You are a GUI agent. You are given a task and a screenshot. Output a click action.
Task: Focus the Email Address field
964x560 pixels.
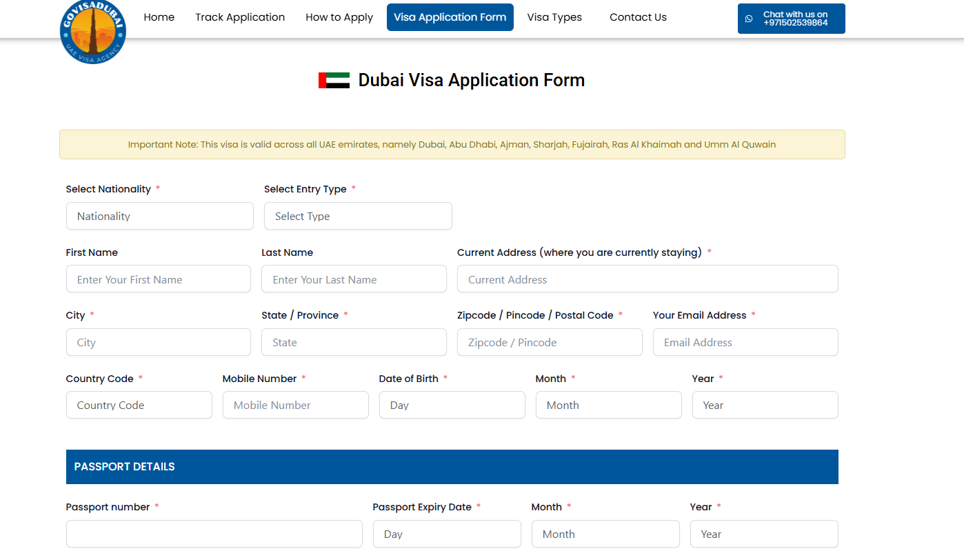(745, 342)
